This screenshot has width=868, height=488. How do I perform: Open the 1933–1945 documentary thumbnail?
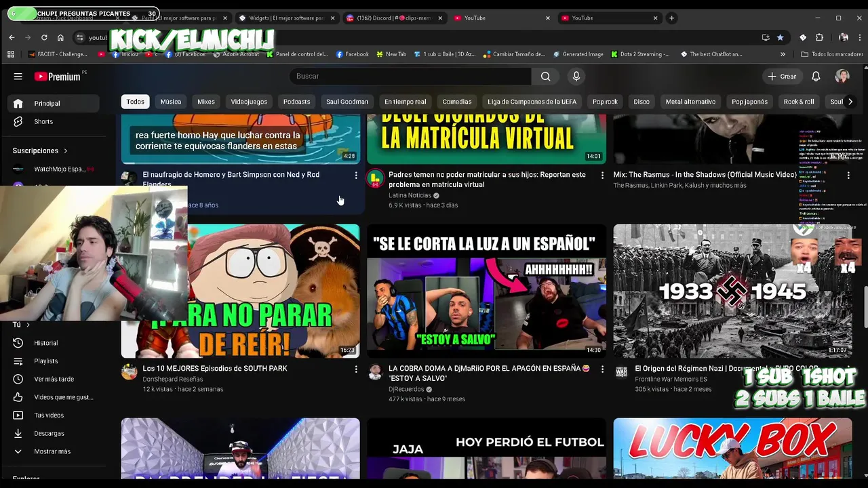point(732,291)
